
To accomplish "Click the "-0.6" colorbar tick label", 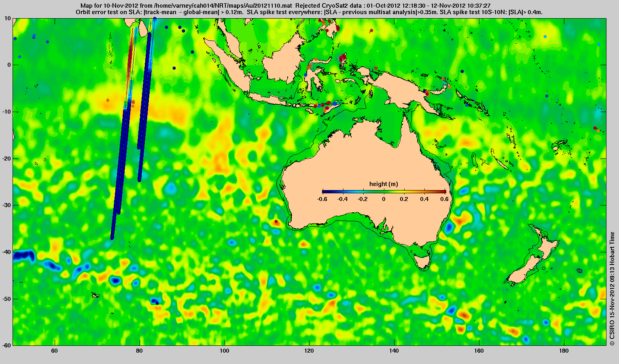I will click(x=322, y=199).
